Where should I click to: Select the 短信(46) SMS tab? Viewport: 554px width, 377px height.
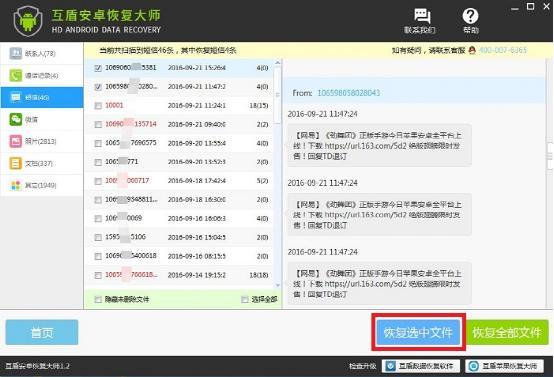tap(42, 97)
